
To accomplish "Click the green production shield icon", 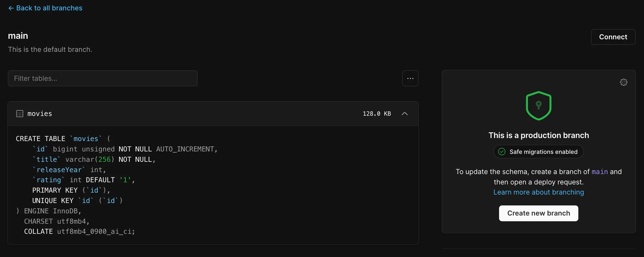I will 539,106.
